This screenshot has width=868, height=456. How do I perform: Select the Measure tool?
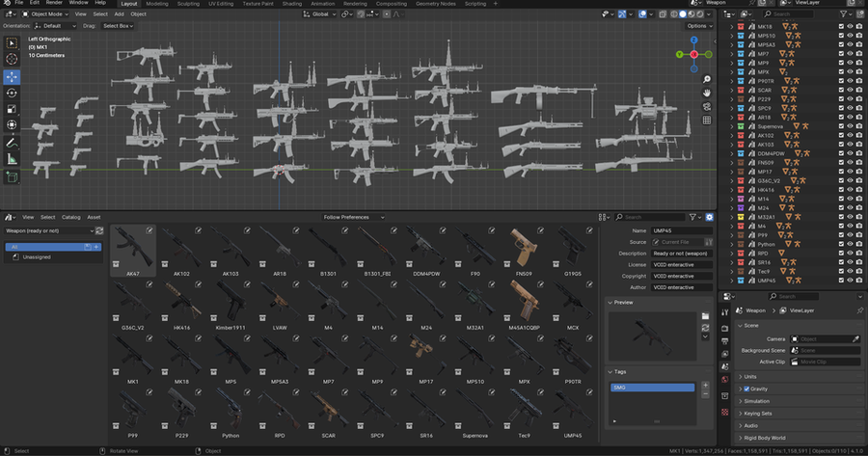click(12, 159)
